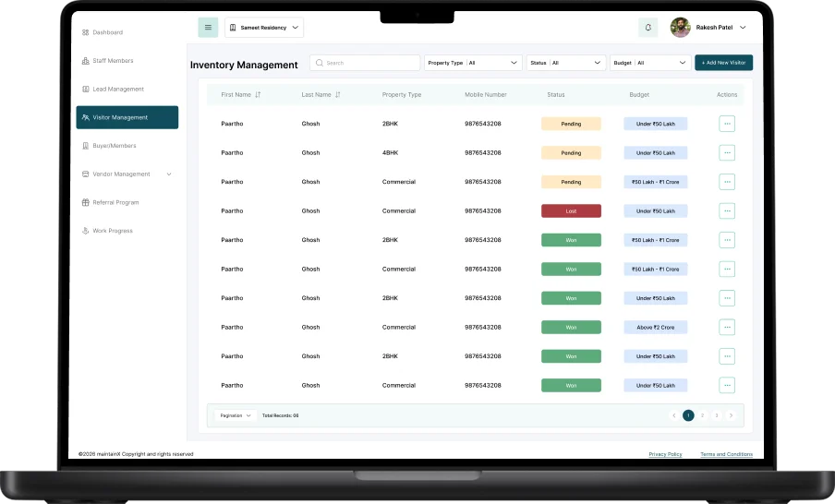Open actions menu for the Lost row

(x=727, y=210)
